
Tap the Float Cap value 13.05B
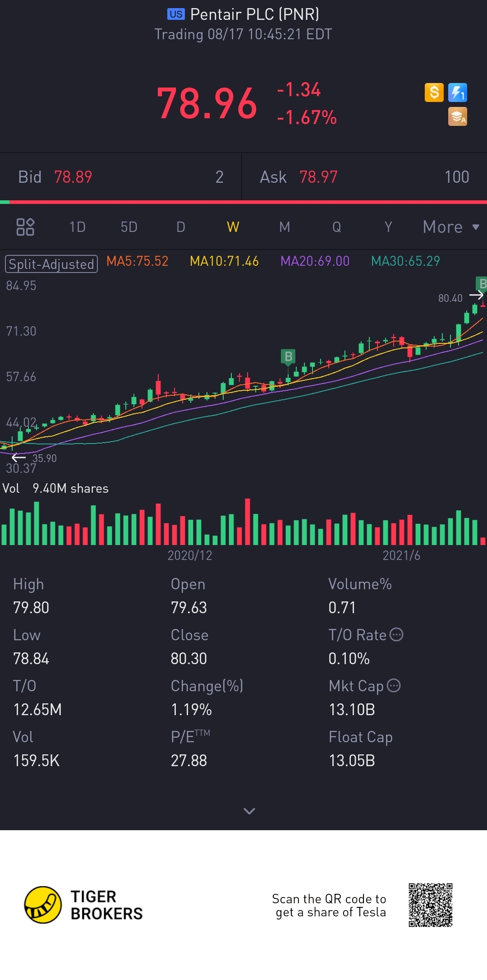click(x=352, y=761)
